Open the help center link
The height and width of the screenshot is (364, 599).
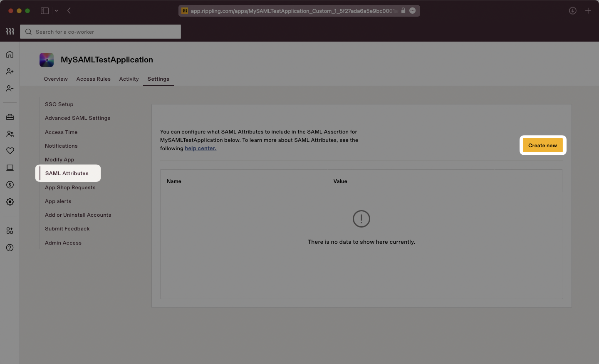point(200,148)
